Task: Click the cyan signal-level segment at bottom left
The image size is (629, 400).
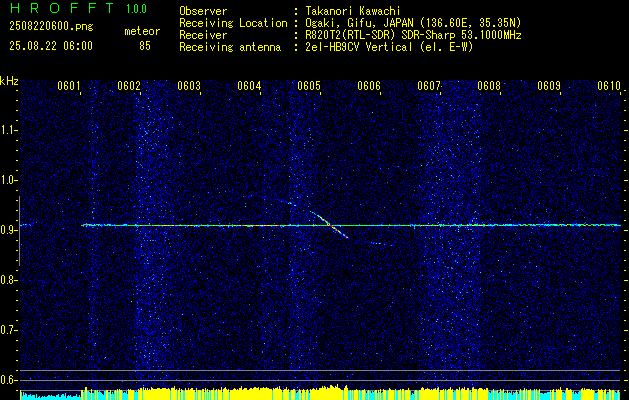Action: [x=51, y=396]
